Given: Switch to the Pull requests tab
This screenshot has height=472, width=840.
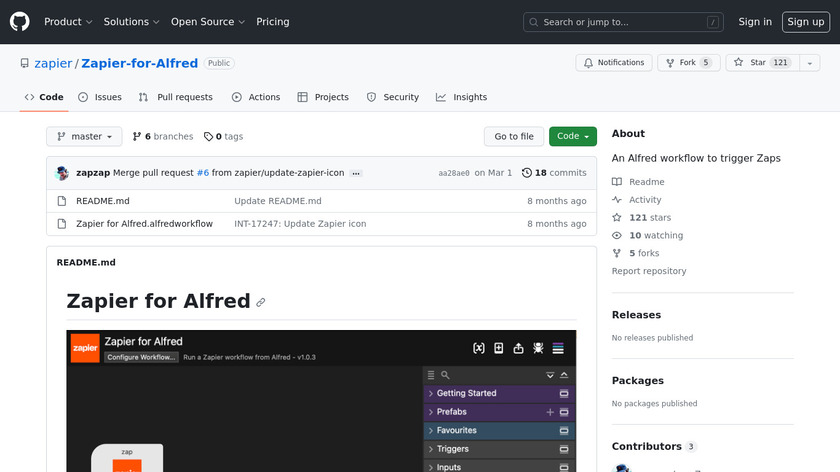Looking at the screenshot, I should tap(176, 97).
